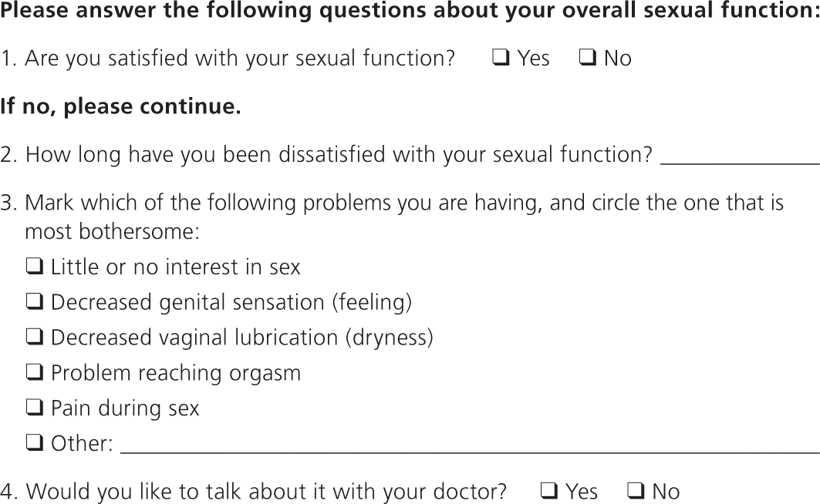The width and height of the screenshot is (820, 504).
Task: Check Yes for satisfied with sexual function
Action: point(500,59)
